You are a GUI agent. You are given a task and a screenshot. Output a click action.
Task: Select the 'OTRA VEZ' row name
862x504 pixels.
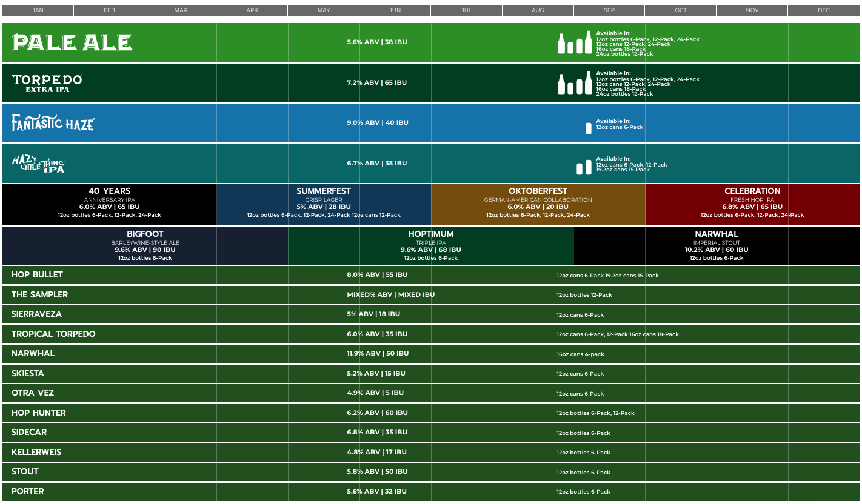(33, 393)
